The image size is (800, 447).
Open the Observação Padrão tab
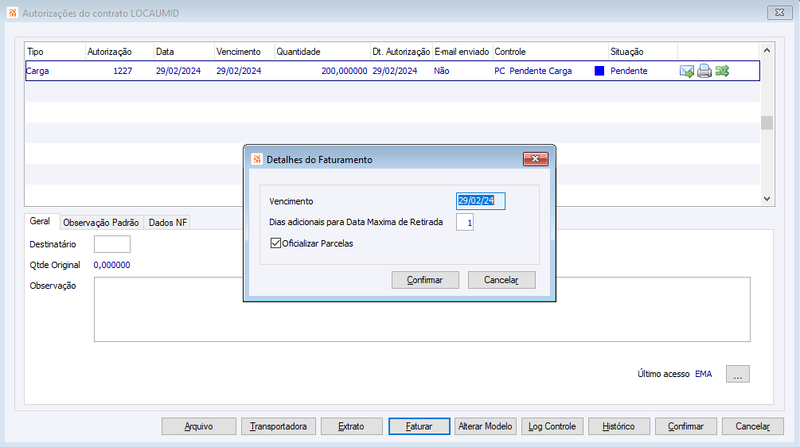[x=101, y=222]
